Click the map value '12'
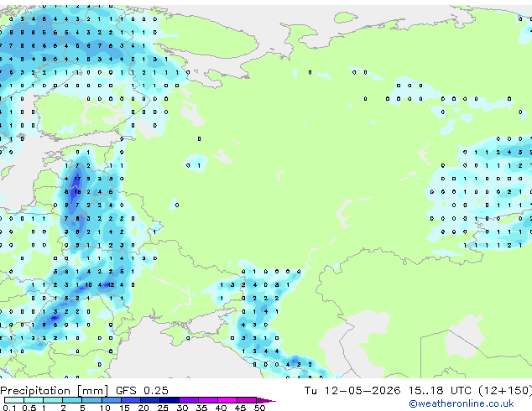 click(x=111, y=285)
